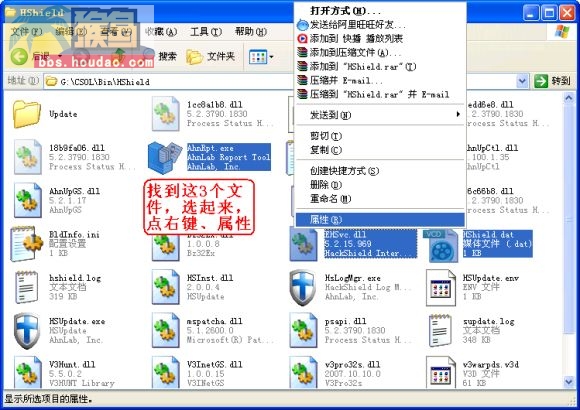Select the HSUpdate.env file icon
Viewport: 580px width, 410px height.
(441, 288)
